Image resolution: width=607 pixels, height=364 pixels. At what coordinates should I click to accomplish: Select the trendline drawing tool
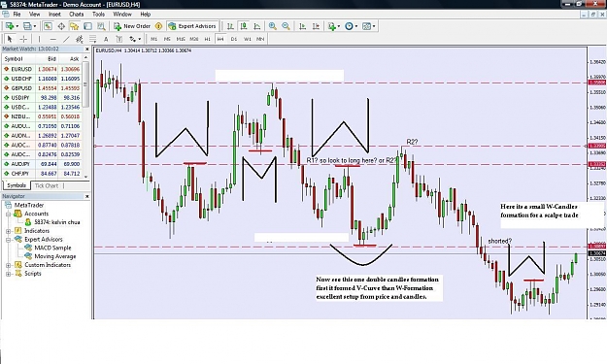(66, 39)
